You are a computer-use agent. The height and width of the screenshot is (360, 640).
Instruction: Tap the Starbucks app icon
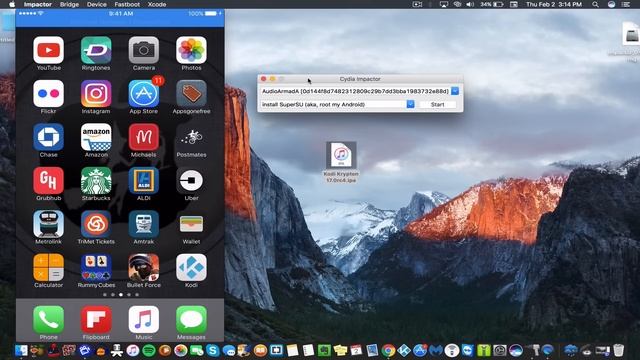tap(96, 180)
